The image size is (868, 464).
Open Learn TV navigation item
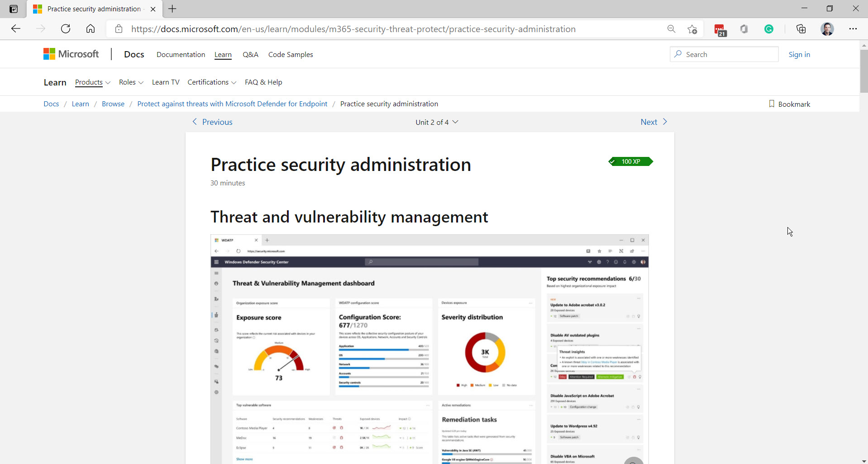point(166,82)
